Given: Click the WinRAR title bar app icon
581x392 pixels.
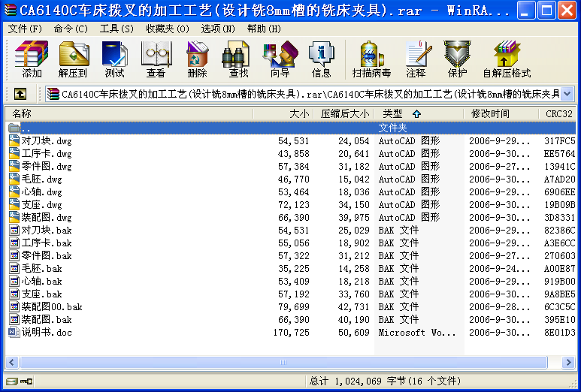Looking at the screenshot, I should click(10, 10).
